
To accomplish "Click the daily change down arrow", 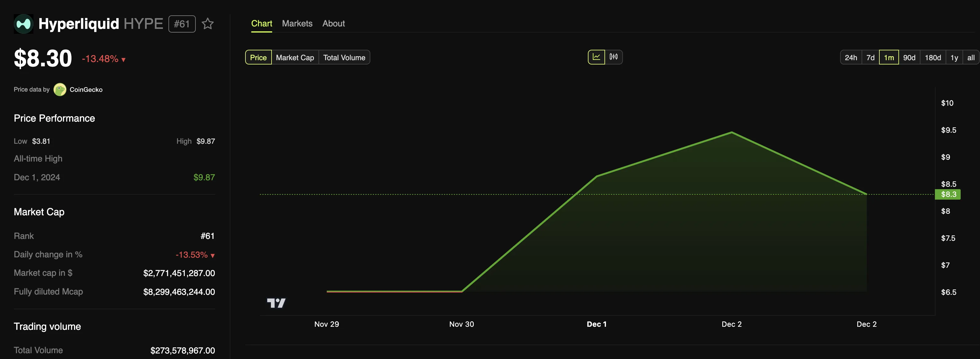I will pyautogui.click(x=213, y=256).
